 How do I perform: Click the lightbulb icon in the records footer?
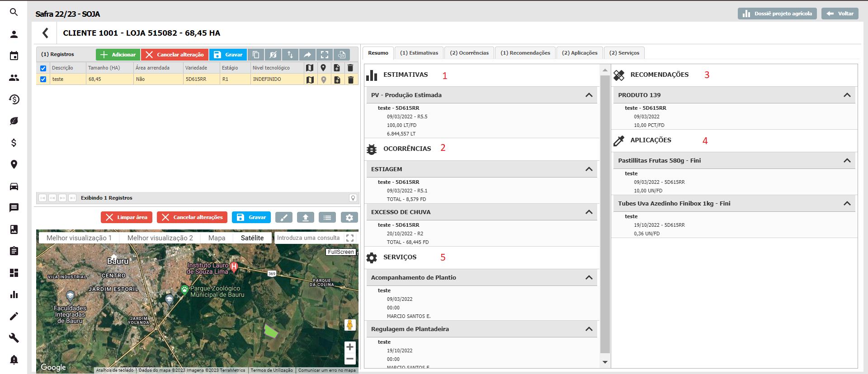point(353,198)
